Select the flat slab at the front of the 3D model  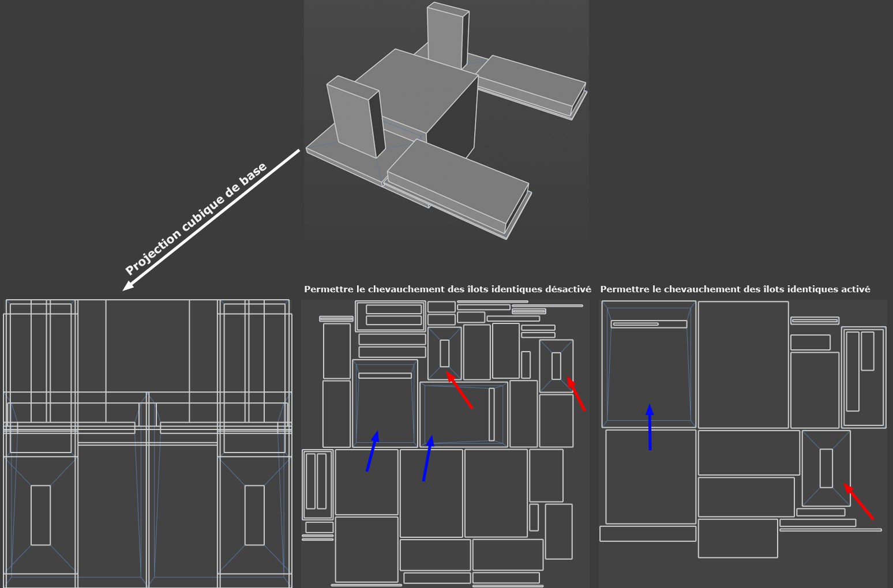pos(456,179)
